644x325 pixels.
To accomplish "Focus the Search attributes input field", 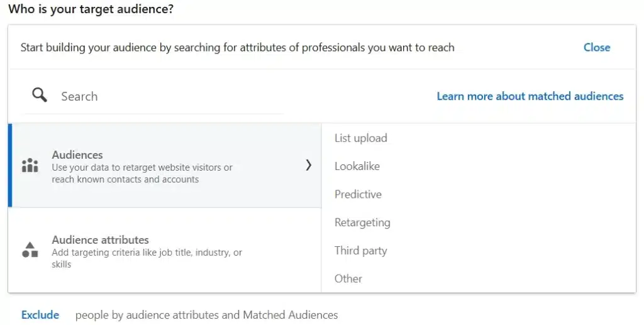I will click(x=172, y=96).
